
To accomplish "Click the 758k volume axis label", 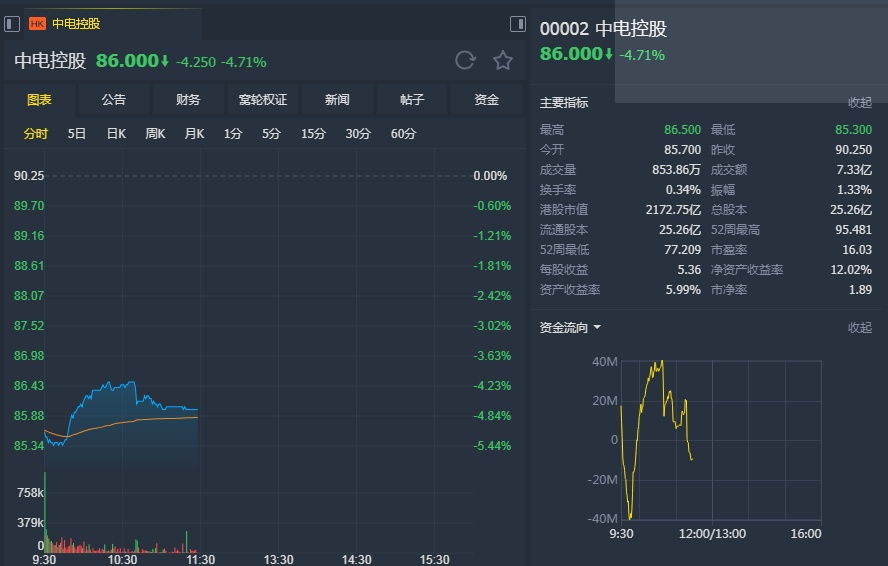I will coord(30,492).
